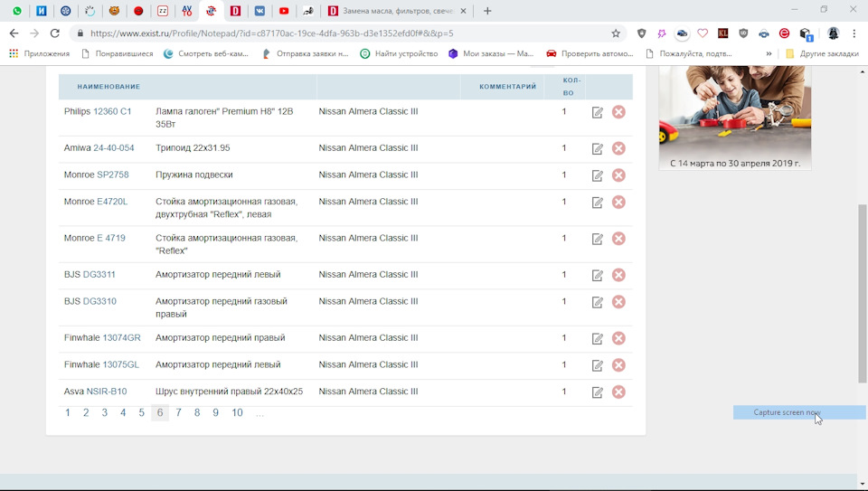The width and height of the screenshot is (868, 491).
Task: Edit the BJS DG3310 entry
Action: pos(597,302)
